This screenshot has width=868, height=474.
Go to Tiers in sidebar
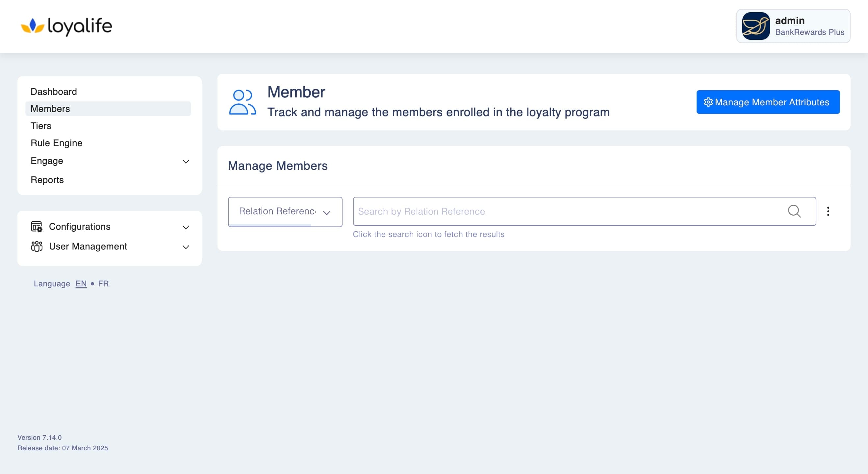tap(41, 126)
